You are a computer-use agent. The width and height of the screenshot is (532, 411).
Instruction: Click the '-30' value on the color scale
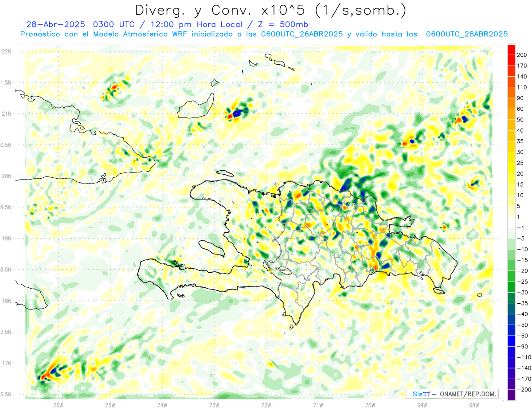[x=522, y=293]
